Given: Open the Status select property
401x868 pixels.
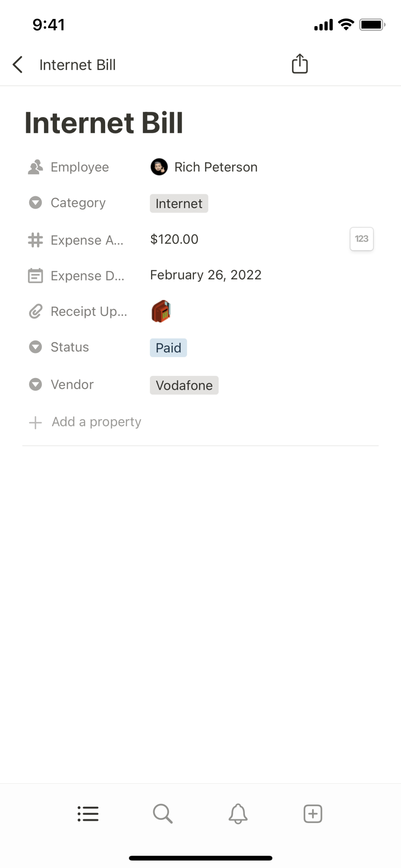Looking at the screenshot, I should (x=70, y=347).
